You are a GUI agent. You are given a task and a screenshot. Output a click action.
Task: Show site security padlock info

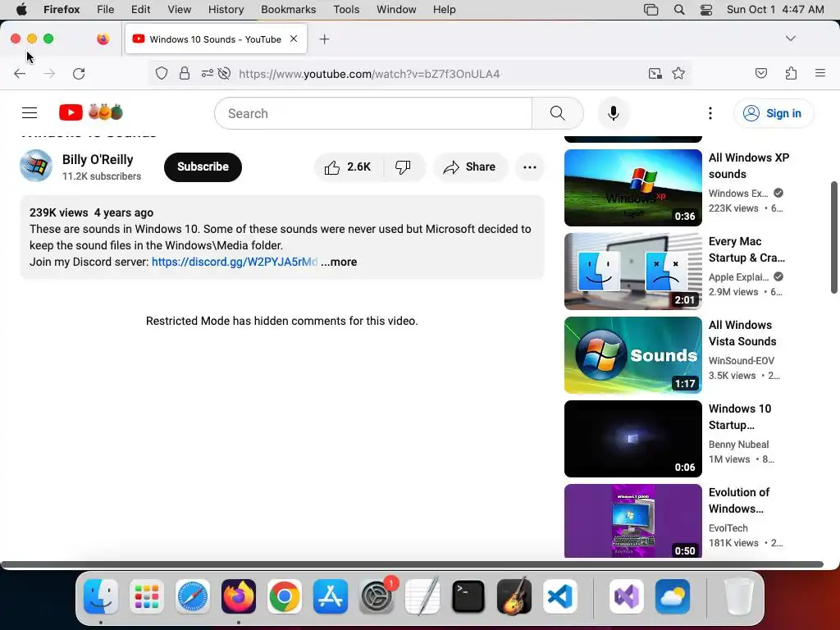point(185,73)
